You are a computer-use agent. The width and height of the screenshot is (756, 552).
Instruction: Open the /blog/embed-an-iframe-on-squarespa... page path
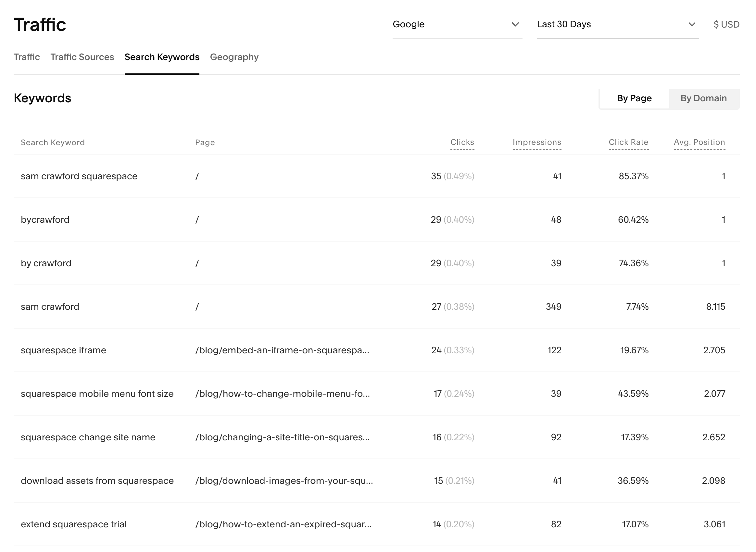pyautogui.click(x=283, y=350)
